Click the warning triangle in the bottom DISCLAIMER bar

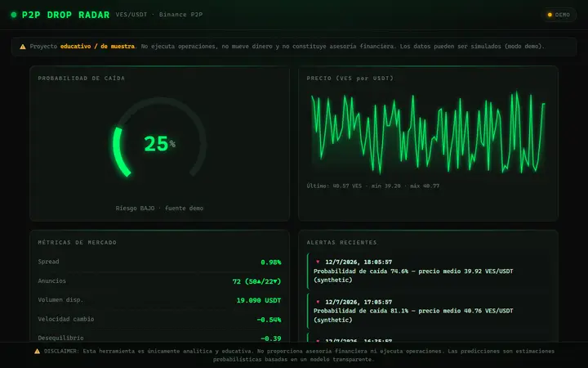37,352
